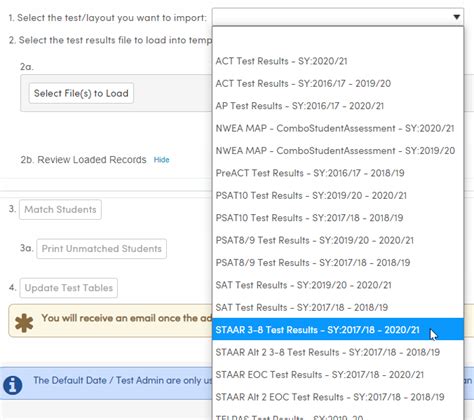Choose PSAT10 Test Results - SY:2019/20 - 2020/21
This screenshot has width=474, height=420.
coord(338,195)
